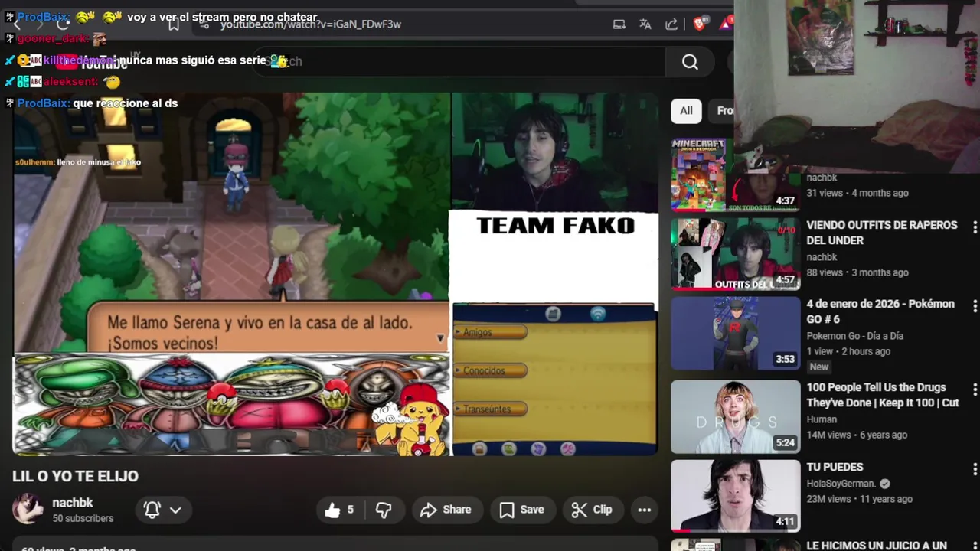The height and width of the screenshot is (551, 980).
Task: Click the 14M views 6 years ago text
Action: coord(857,435)
